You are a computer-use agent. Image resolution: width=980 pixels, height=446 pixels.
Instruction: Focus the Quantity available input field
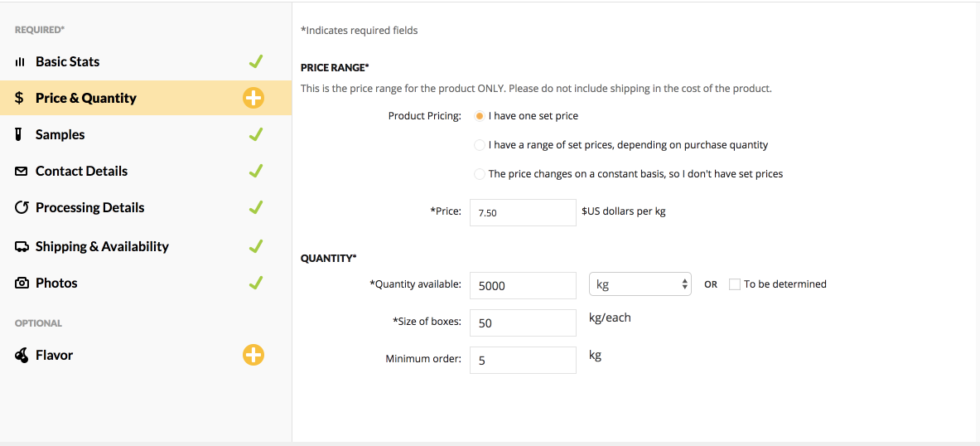tap(522, 285)
